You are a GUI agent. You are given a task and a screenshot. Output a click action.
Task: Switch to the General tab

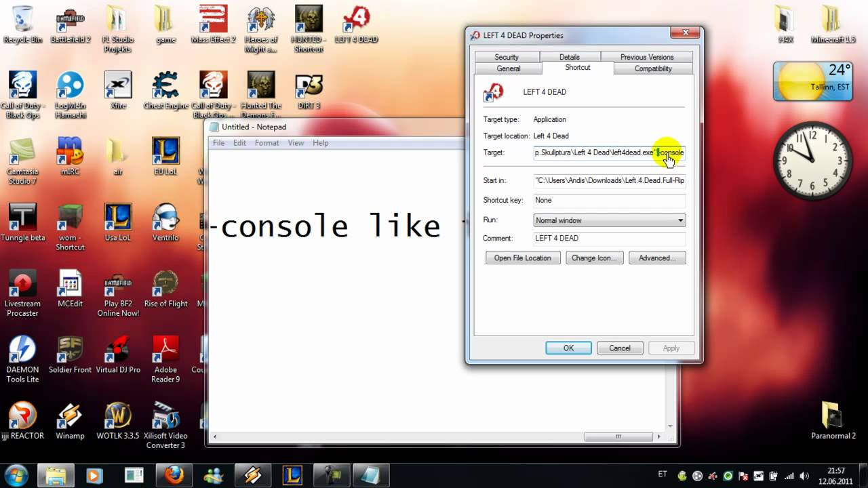[x=509, y=68]
